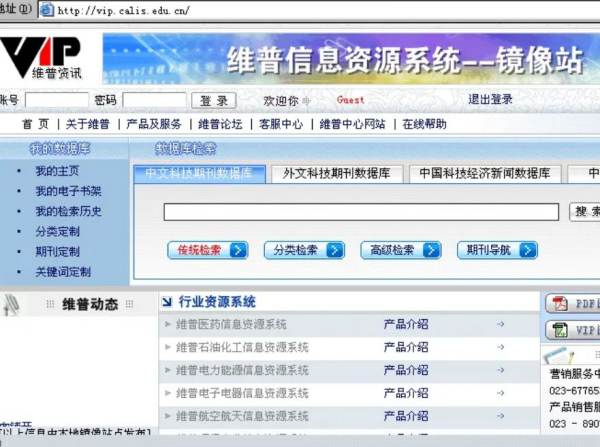Open 中国科技经济新闻数据库 tab
This screenshot has width=600, height=447.
coord(485,174)
